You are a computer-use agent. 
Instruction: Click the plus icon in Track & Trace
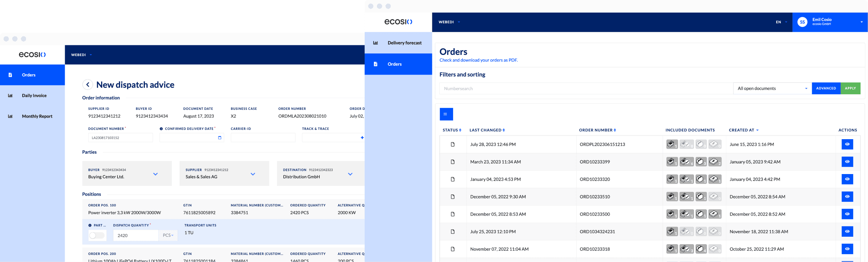pyautogui.click(x=362, y=138)
